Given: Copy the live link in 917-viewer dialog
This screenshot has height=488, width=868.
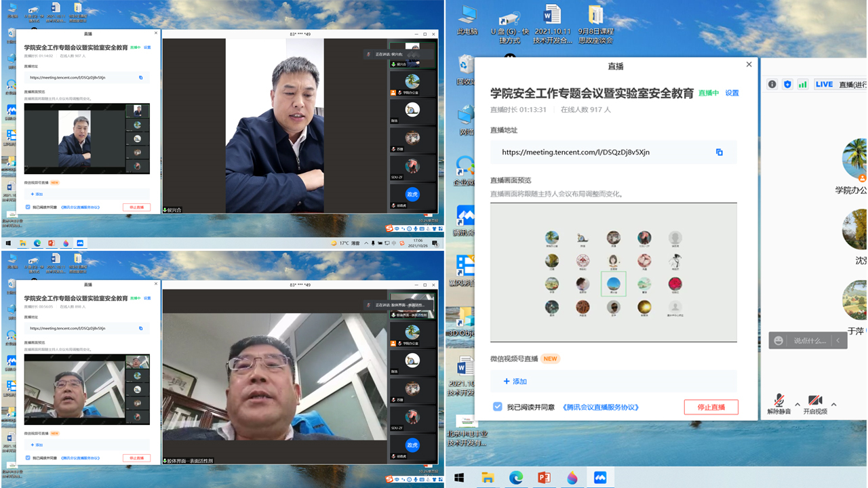Looking at the screenshot, I should pos(719,152).
